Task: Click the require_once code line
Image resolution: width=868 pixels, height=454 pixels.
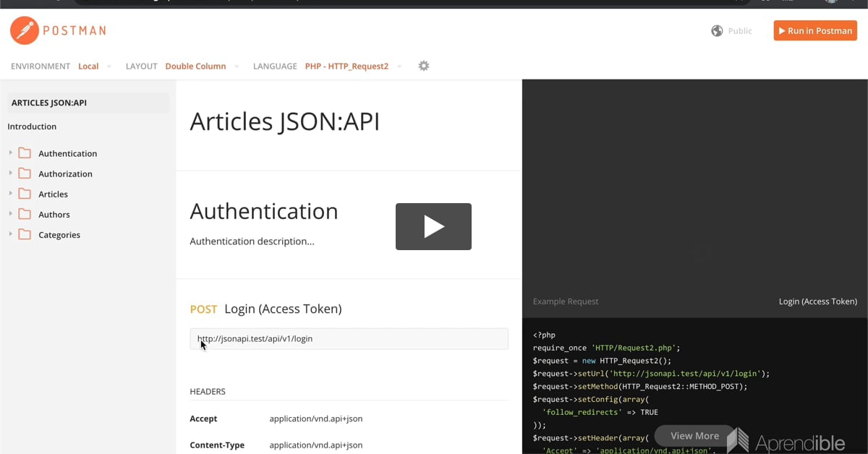Action: coord(607,348)
